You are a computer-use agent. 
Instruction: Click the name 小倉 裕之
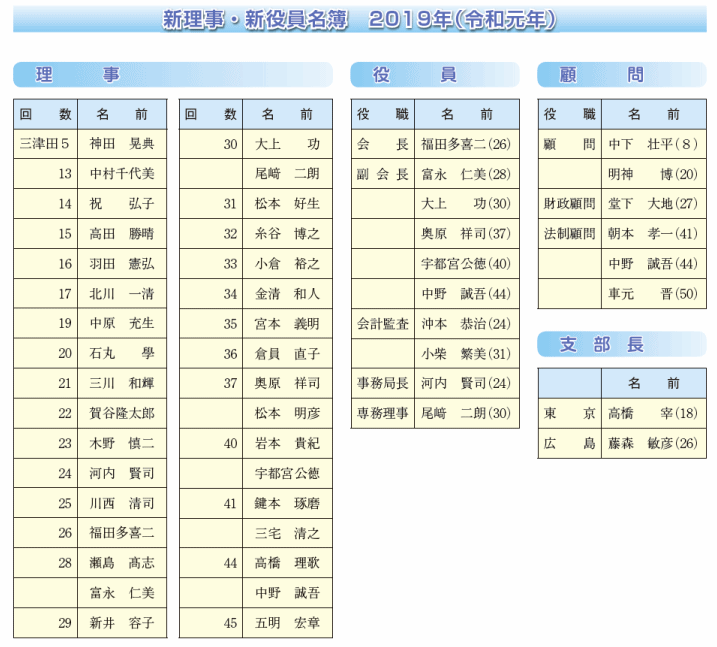coord(287,264)
